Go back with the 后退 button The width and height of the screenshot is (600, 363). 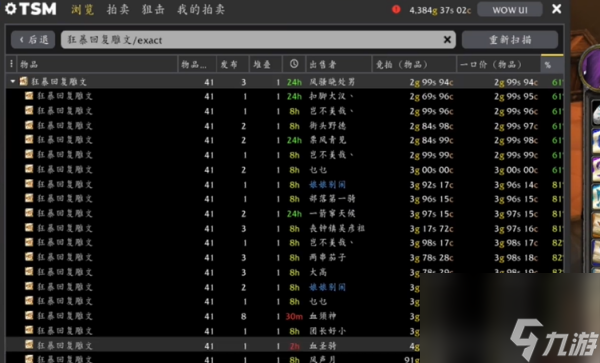33,39
